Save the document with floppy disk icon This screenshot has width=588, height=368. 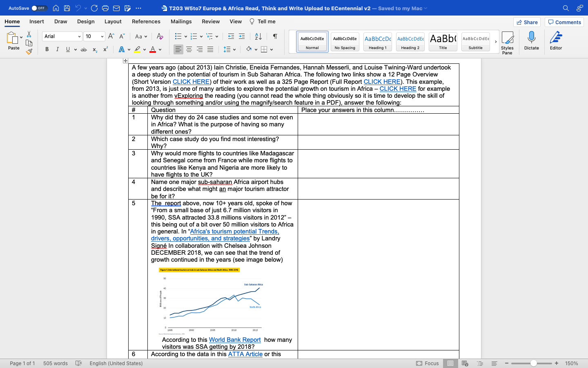(x=67, y=8)
